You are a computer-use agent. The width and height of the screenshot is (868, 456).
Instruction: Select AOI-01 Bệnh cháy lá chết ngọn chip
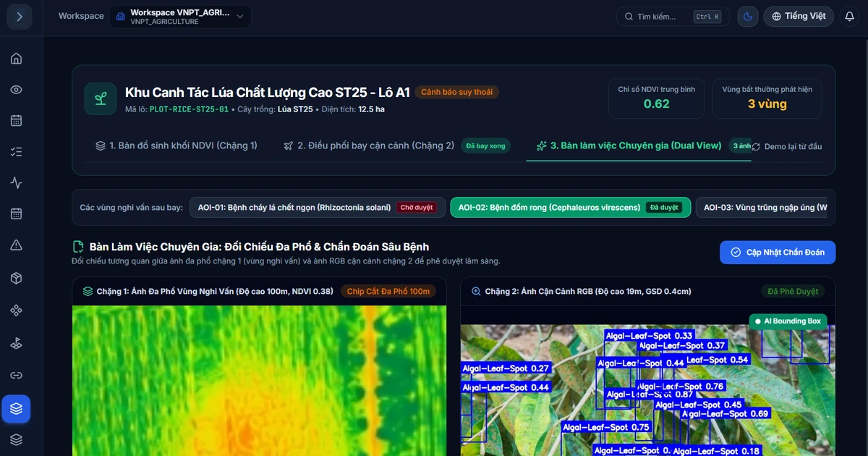[x=318, y=208]
